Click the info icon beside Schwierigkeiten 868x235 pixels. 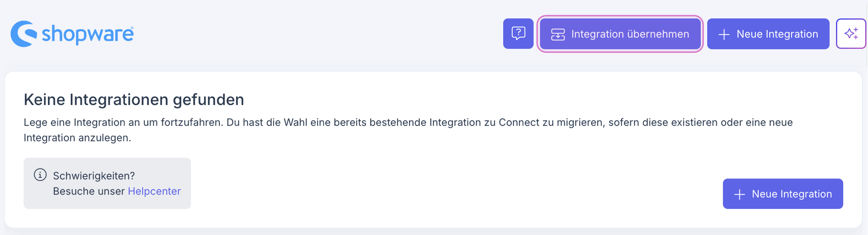click(x=40, y=175)
